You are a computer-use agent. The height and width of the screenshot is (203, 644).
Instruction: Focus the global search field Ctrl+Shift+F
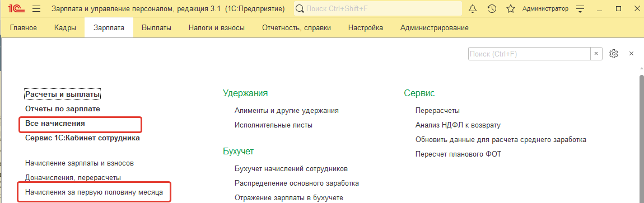[378, 8]
